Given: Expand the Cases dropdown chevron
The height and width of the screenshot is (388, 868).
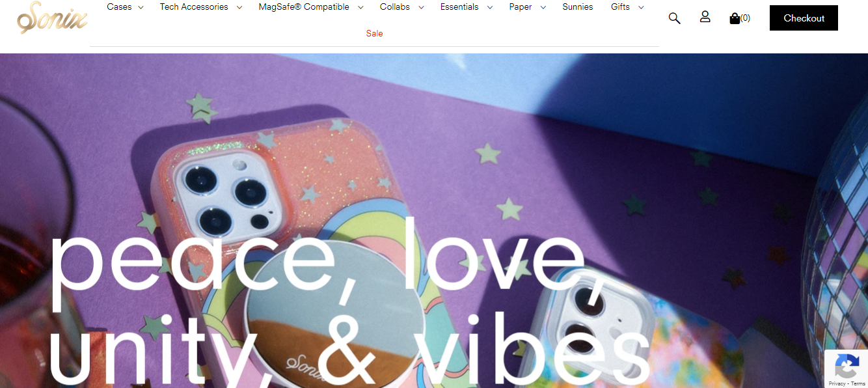Looking at the screenshot, I should [x=141, y=7].
